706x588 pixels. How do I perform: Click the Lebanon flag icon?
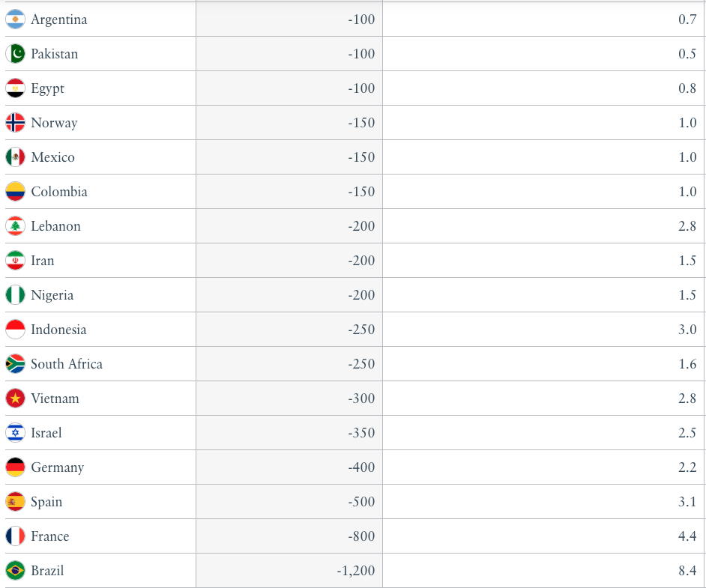click(15, 226)
